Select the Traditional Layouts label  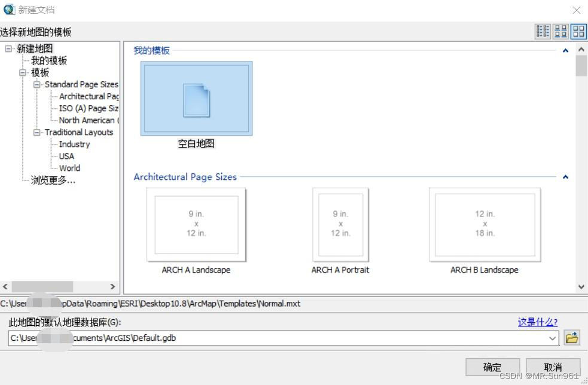(x=79, y=132)
